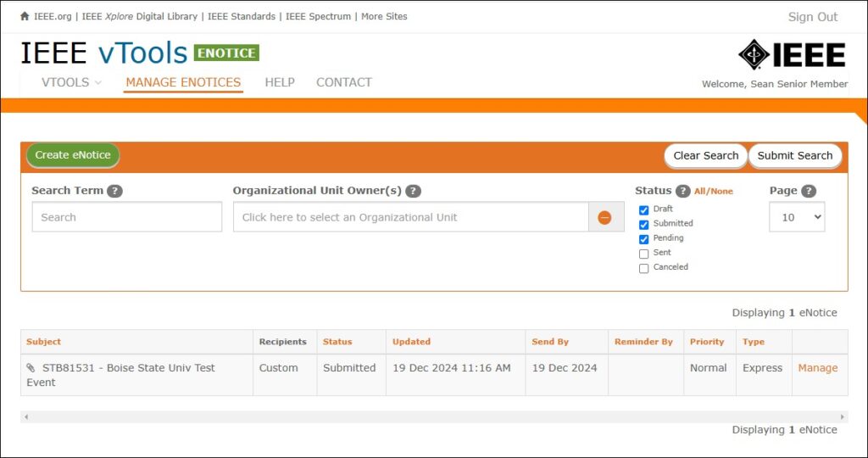Uncheck the Pending status checkbox
This screenshot has height=458, width=868.
[x=644, y=239]
